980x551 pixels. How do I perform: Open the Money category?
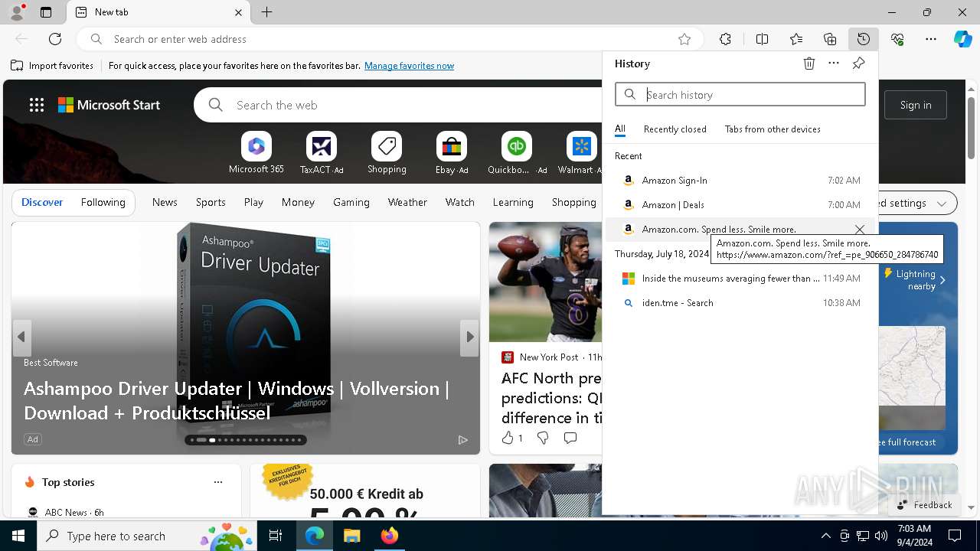298,202
